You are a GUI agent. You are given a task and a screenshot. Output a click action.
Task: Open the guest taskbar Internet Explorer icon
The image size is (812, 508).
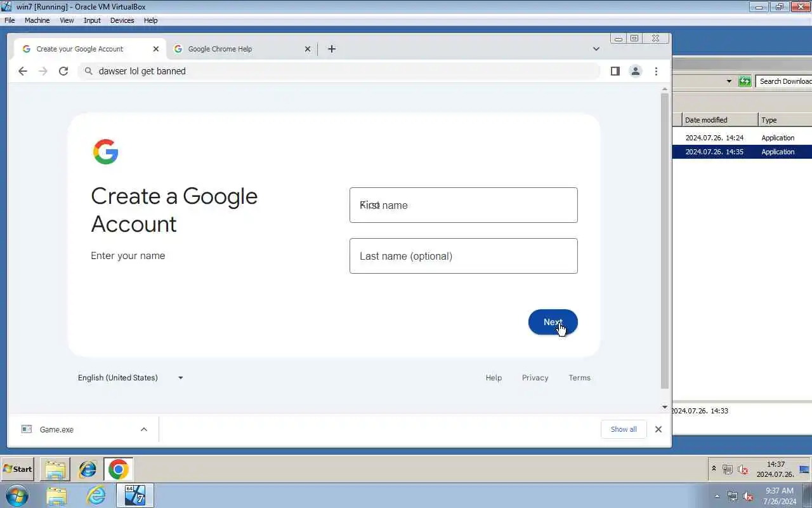tap(88, 470)
